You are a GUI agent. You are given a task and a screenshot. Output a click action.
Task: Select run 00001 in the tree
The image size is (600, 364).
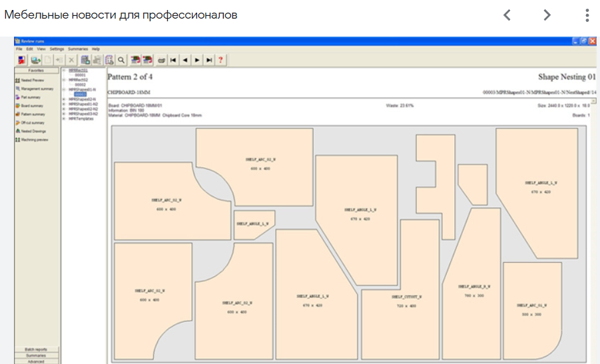pos(80,75)
